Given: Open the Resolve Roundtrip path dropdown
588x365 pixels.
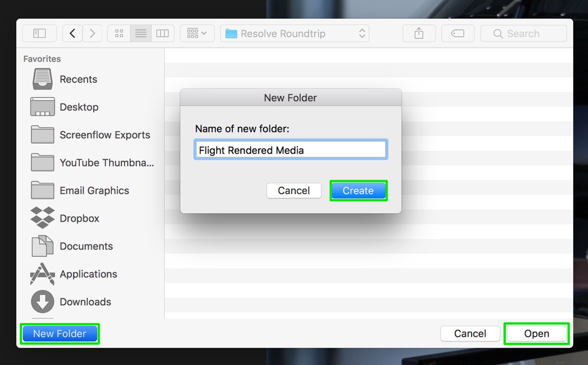Looking at the screenshot, I should (295, 34).
